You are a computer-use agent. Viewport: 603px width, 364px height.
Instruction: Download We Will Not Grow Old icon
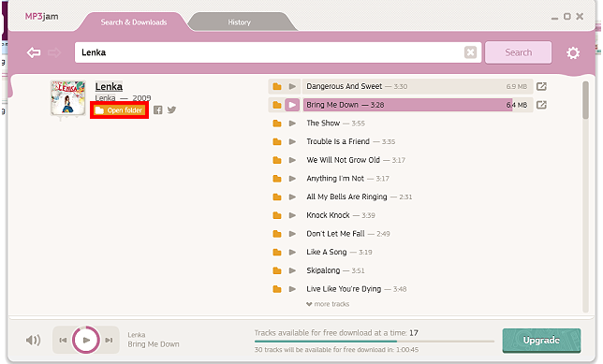[277, 160]
